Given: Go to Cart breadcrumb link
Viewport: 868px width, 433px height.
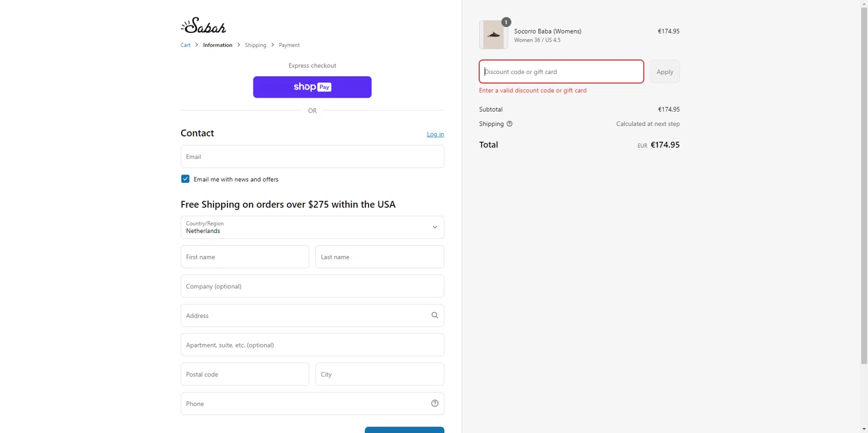Looking at the screenshot, I should point(185,45).
